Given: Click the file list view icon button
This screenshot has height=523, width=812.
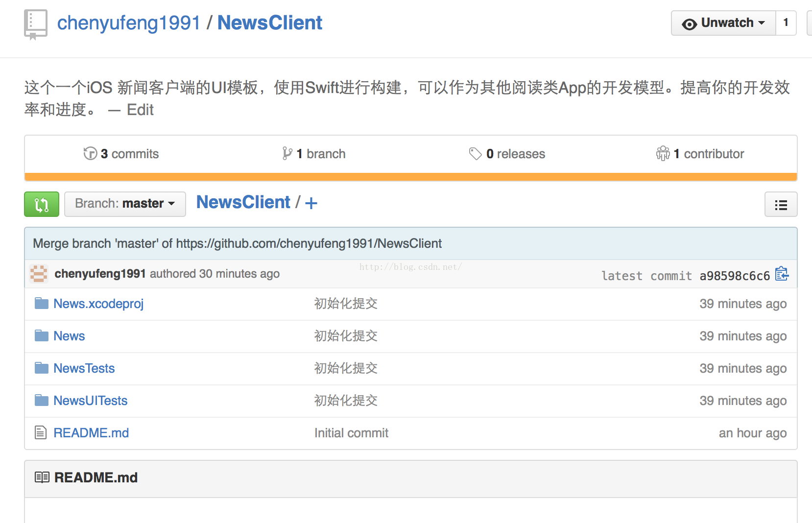Looking at the screenshot, I should click(x=781, y=204).
